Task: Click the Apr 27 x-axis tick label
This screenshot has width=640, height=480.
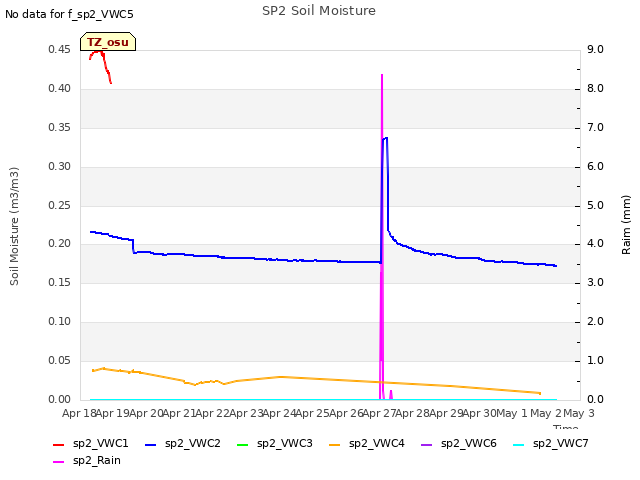Action: pos(380,413)
